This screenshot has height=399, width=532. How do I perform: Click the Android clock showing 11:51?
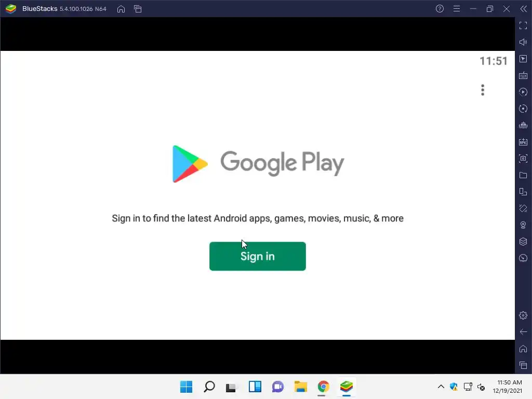494,61
